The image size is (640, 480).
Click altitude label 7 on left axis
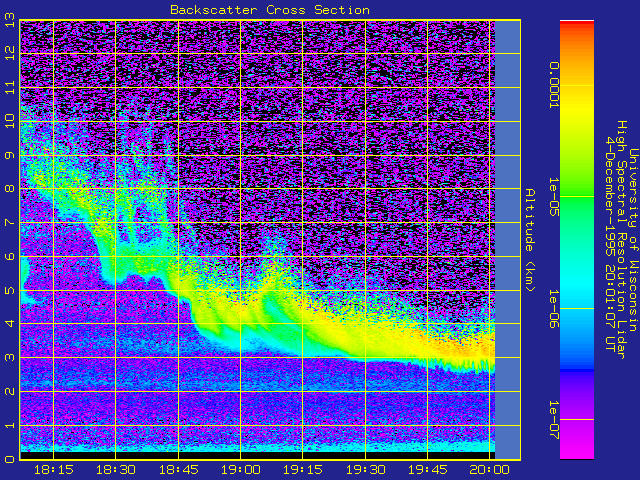9,222
